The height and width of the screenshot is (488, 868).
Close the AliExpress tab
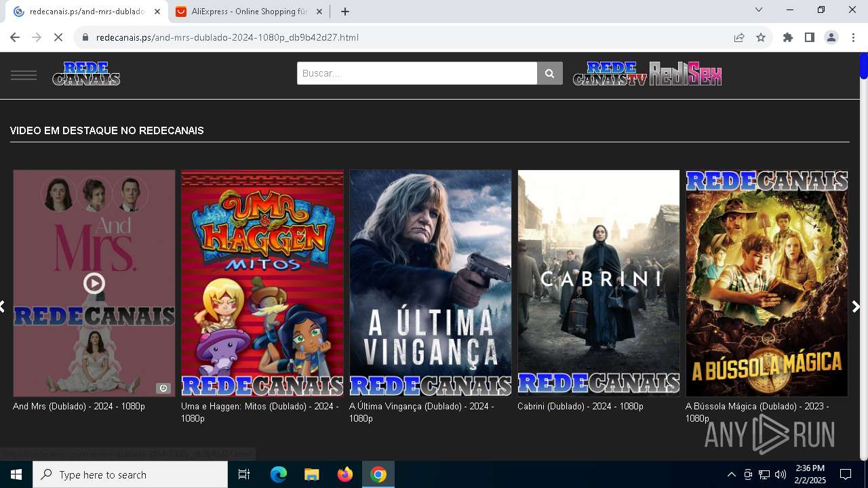319,12
